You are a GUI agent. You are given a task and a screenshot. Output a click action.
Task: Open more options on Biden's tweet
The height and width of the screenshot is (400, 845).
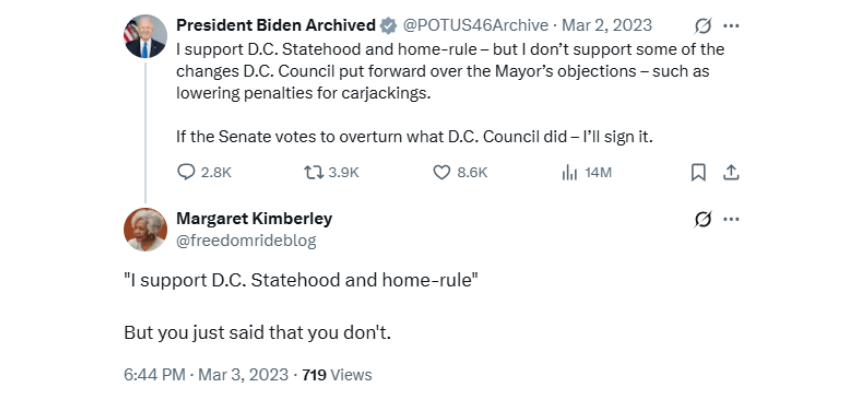(732, 25)
